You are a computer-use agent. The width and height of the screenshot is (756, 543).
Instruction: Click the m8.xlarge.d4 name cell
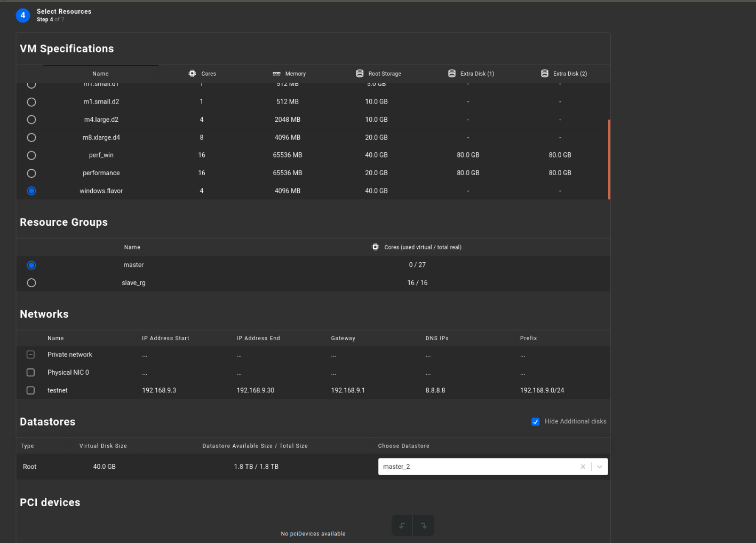[x=101, y=137]
